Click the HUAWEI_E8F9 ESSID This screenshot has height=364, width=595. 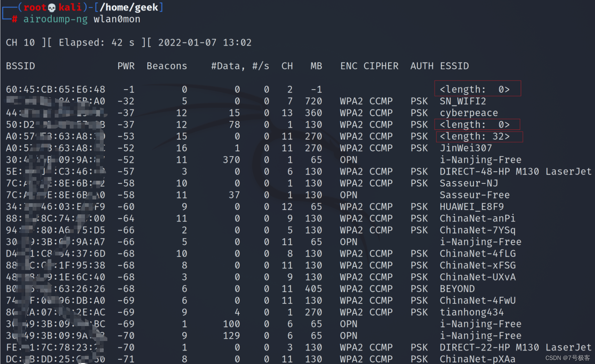[x=471, y=207]
